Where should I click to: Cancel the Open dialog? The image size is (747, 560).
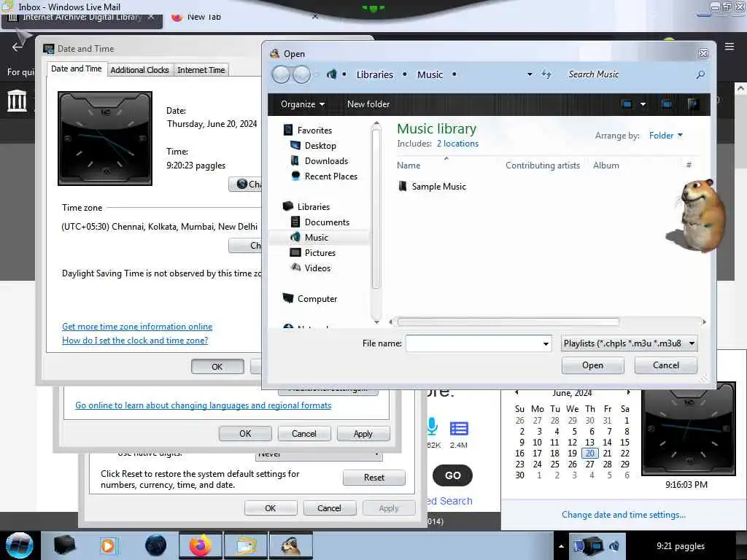(665, 365)
